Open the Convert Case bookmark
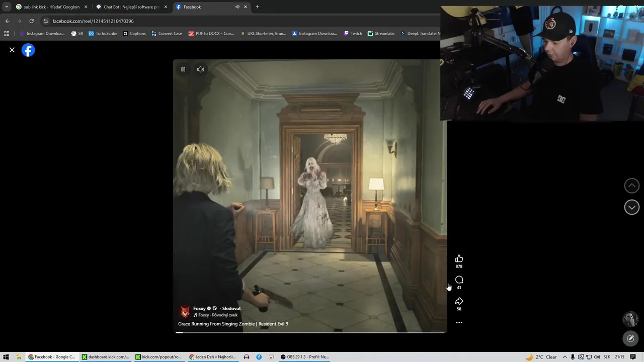This screenshot has width=644, height=362. [167, 34]
